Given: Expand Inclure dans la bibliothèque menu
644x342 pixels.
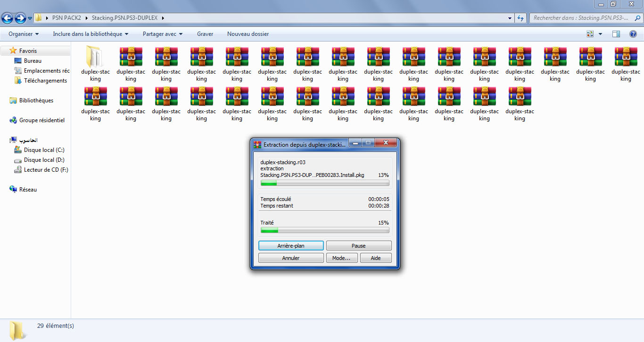Looking at the screenshot, I should [x=91, y=34].
